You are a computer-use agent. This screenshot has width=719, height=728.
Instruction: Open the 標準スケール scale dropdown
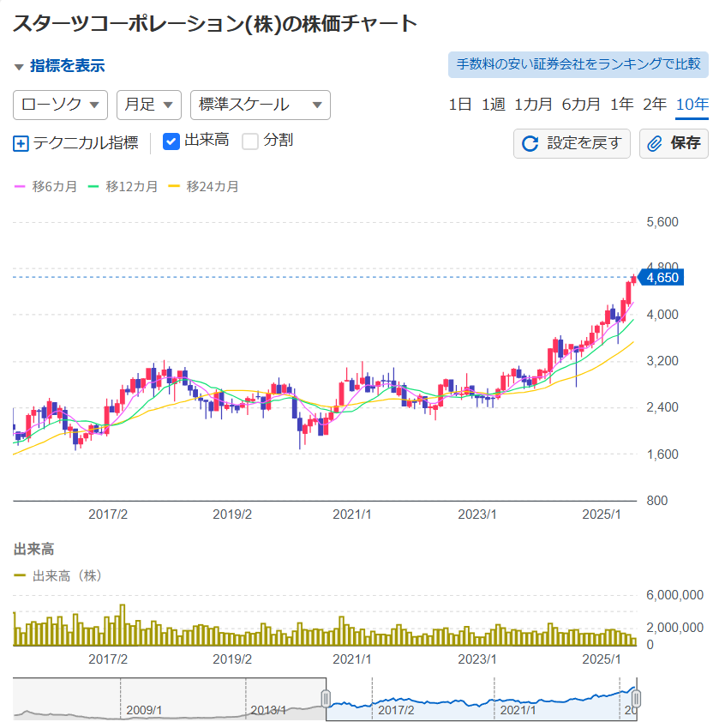point(261,105)
